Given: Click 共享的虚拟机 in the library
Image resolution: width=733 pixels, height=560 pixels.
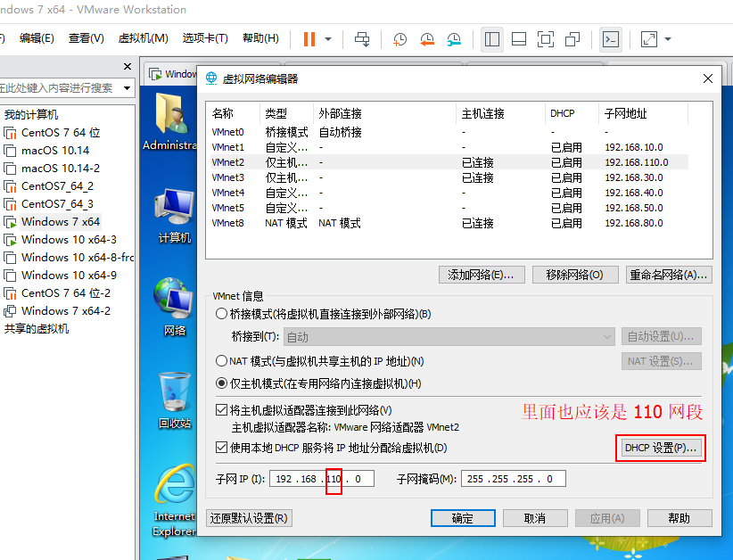Looking at the screenshot, I should (x=37, y=329).
